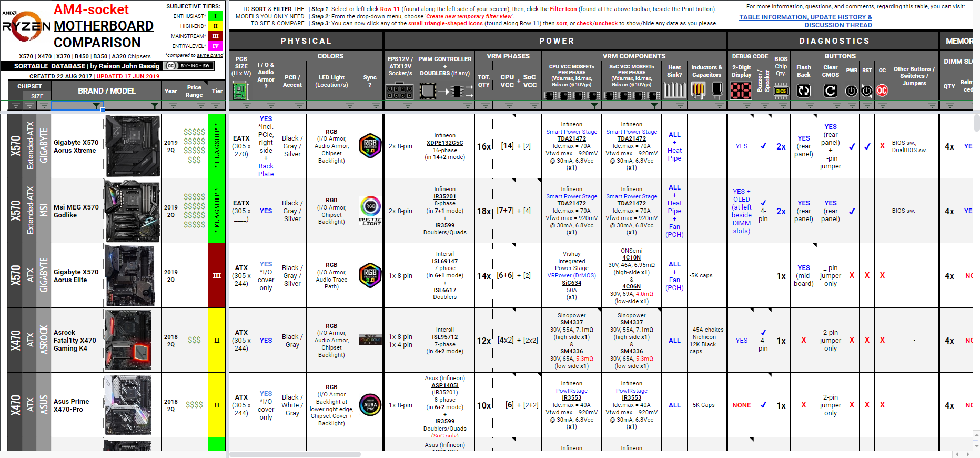Image resolution: width=980 pixels, height=458 pixels.
Task: Open the Other Buttons / Switches column filter
Action: (932, 106)
